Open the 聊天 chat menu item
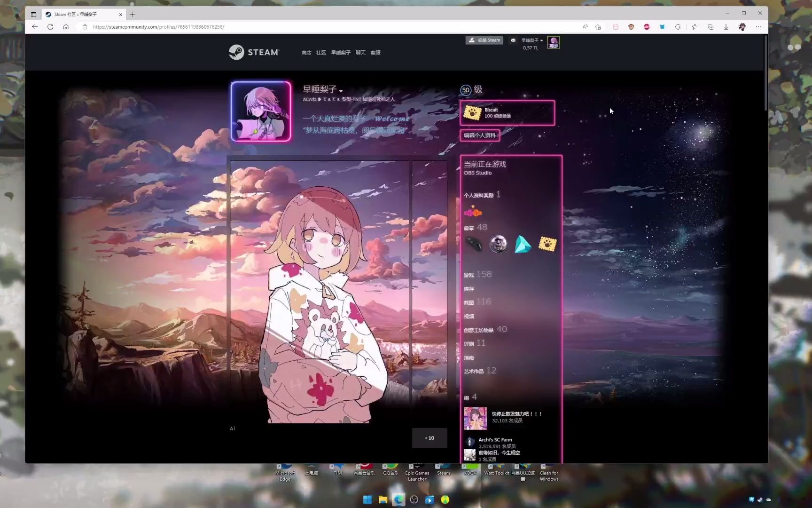812x508 pixels. pyautogui.click(x=360, y=53)
